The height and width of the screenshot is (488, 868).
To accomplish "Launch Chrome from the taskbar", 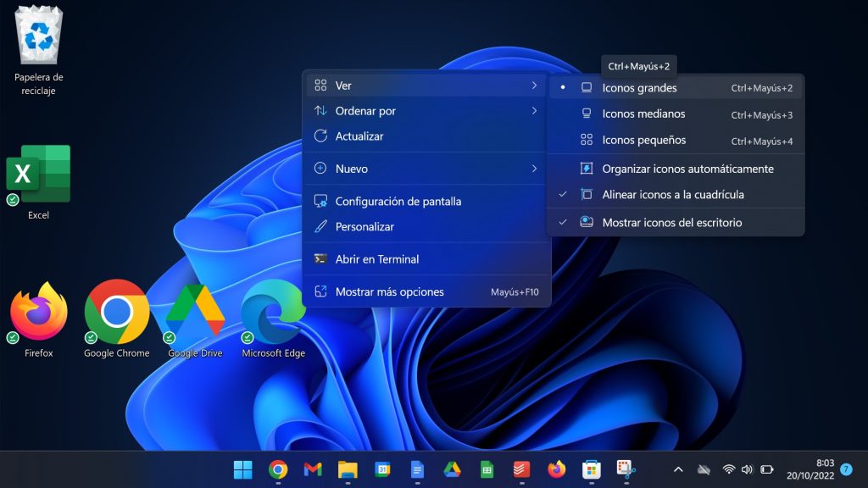I will (x=278, y=469).
